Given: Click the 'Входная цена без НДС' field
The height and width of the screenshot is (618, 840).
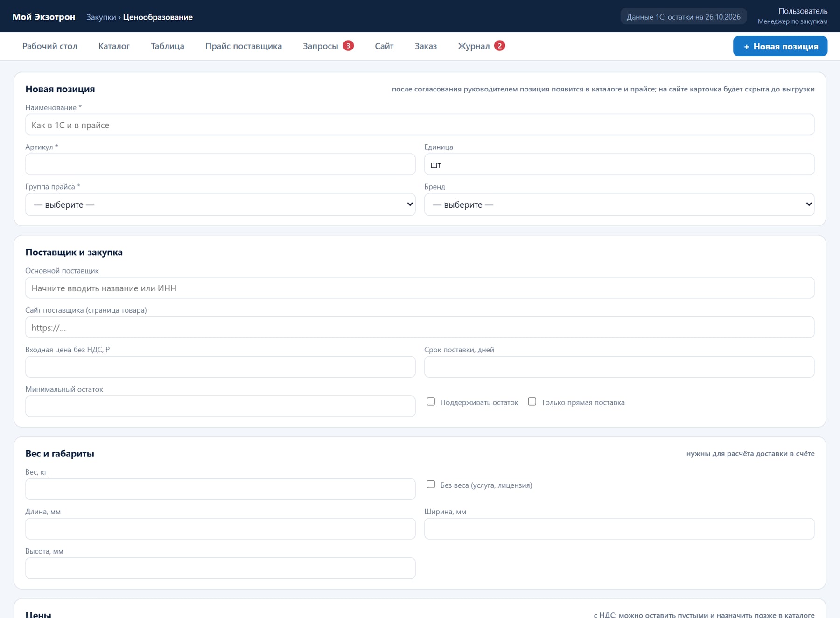Looking at the screenshot, I should tap(220, 367).
